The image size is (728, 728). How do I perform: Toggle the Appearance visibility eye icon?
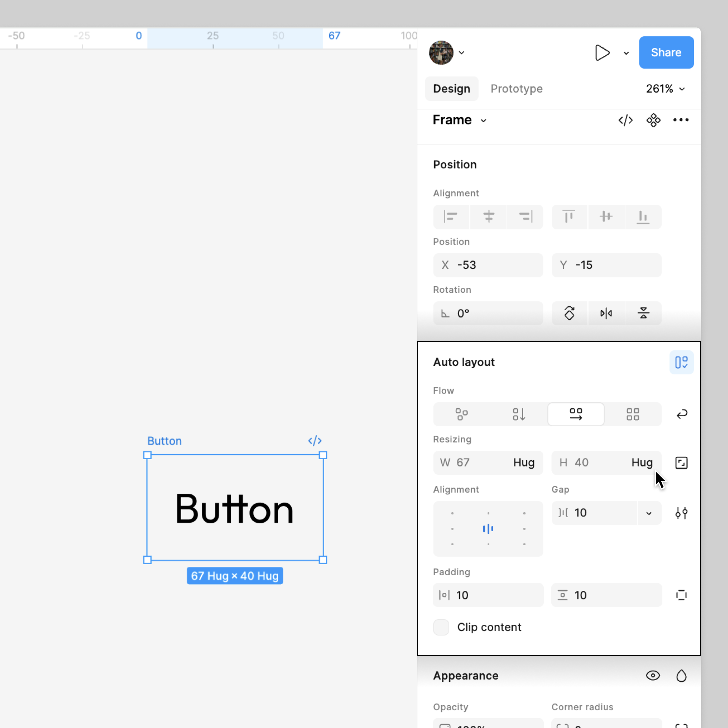pos(653,676)
